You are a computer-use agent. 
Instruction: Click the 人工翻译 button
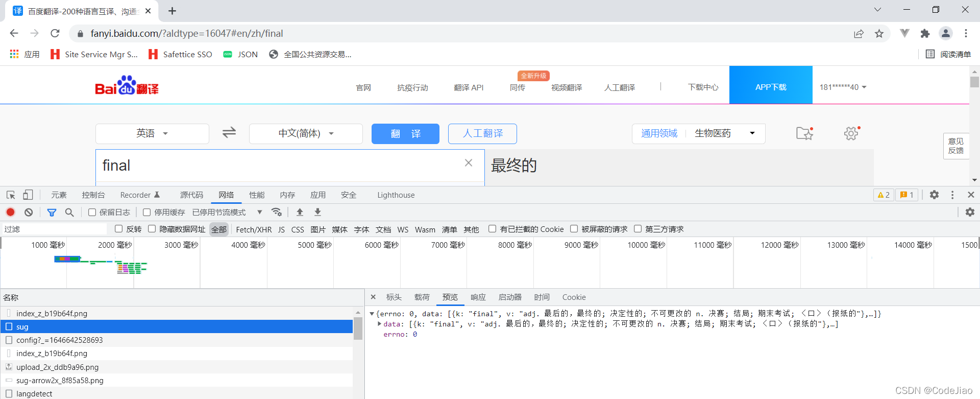(482, 133)
